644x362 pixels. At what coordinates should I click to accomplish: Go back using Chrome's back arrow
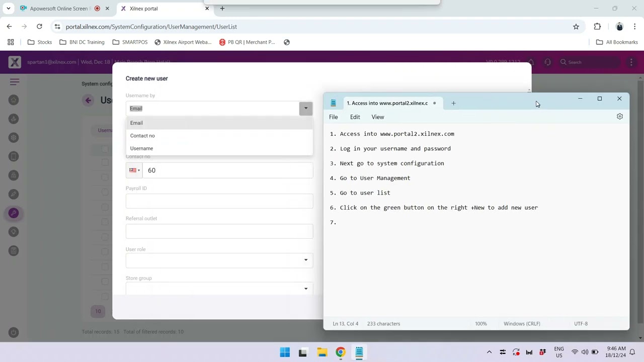(x=10, y=27)
